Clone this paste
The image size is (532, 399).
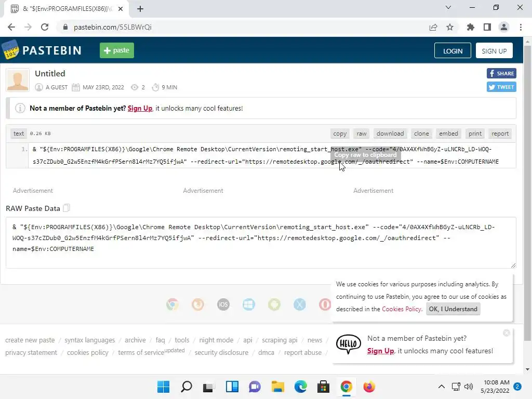coord(421,134)
